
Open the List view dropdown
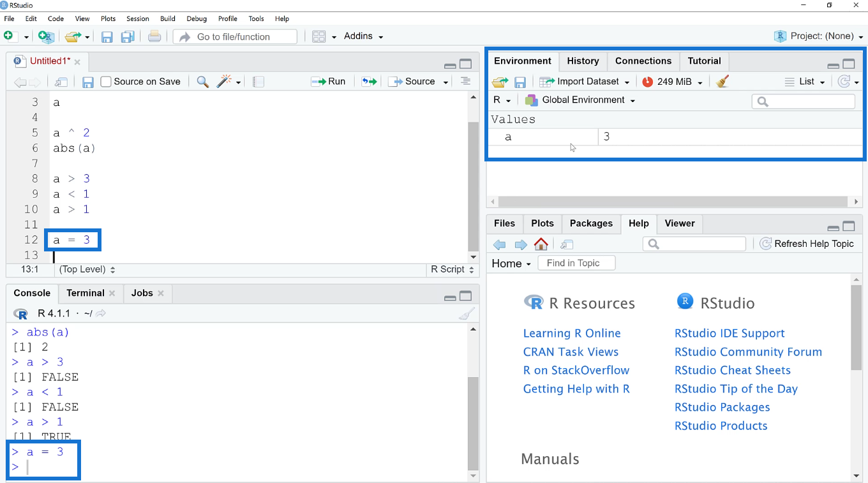click(805, 82)
